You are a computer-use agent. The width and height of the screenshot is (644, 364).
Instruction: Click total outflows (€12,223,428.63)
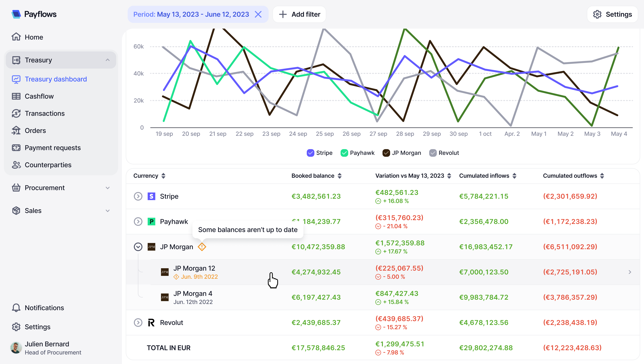pos(572,348)
